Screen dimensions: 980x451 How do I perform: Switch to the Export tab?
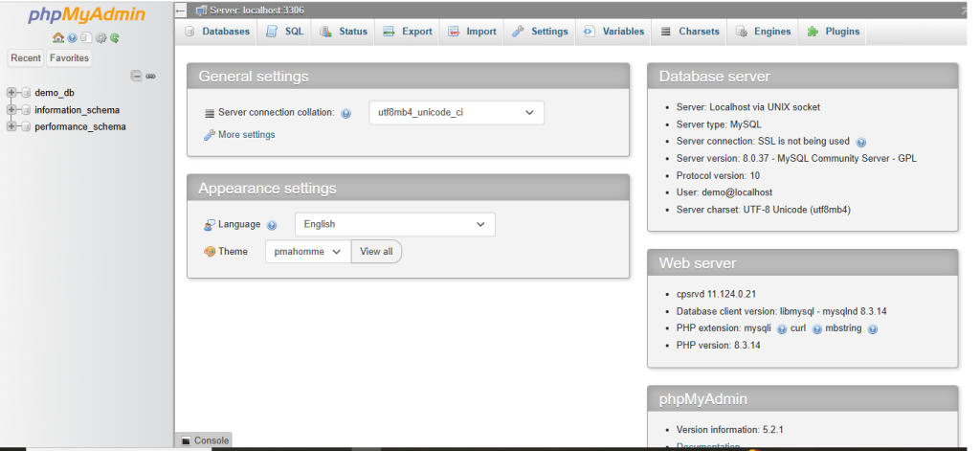click(407, 32)
